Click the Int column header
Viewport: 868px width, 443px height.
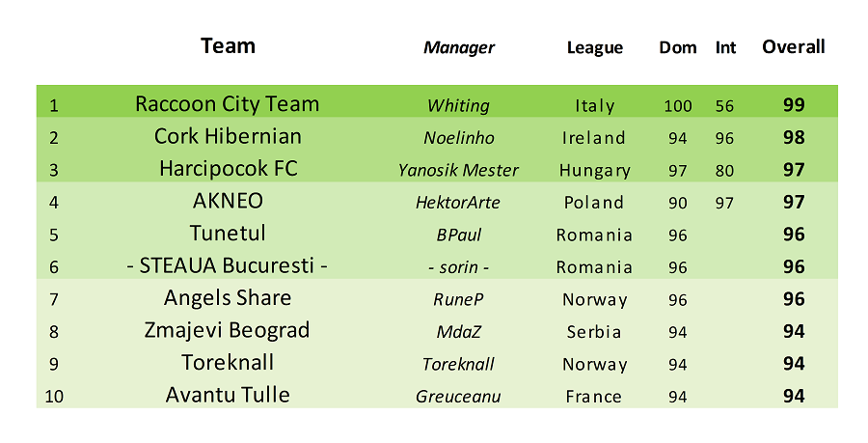tap(725, 47)
